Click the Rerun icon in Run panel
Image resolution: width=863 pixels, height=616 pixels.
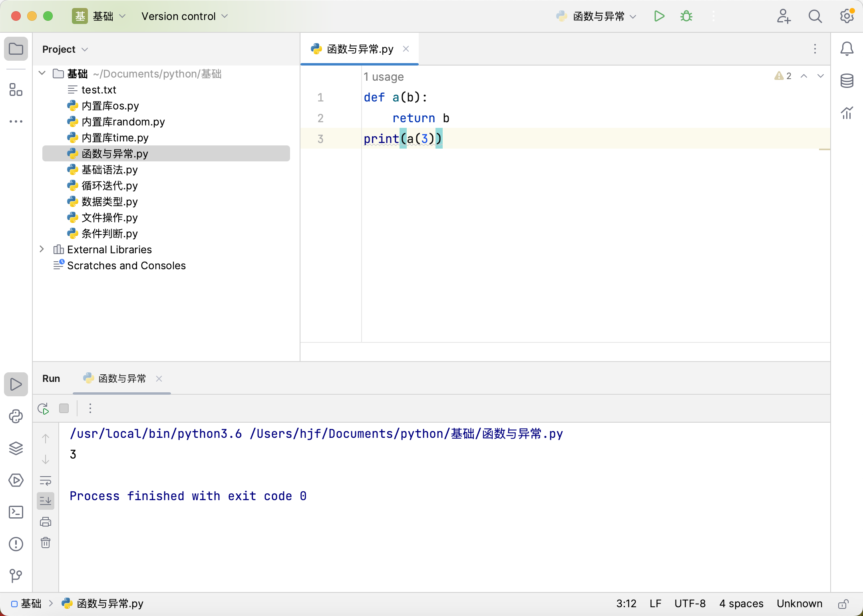[x=43, y=409]
